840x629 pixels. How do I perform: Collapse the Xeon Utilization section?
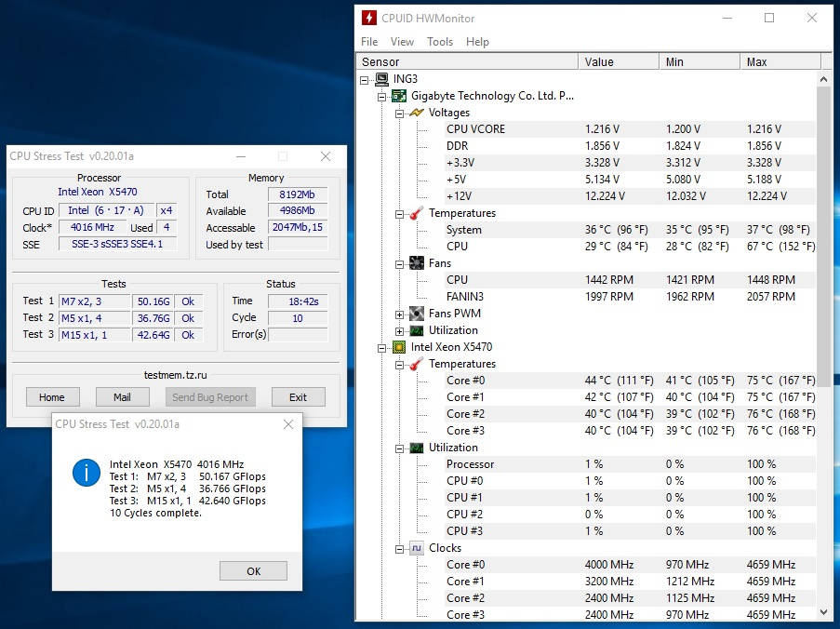[399, 449]
